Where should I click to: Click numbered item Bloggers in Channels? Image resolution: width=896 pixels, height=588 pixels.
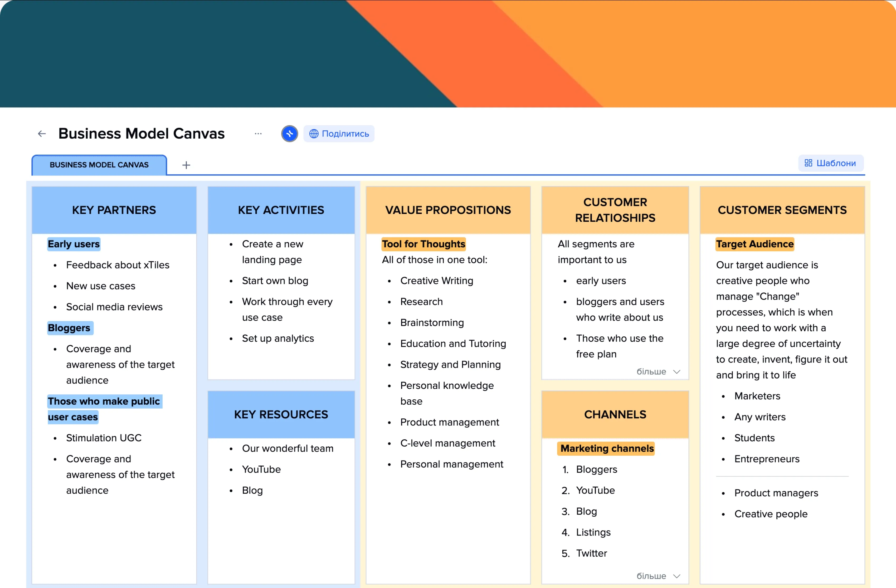click(x=597, y=469)
